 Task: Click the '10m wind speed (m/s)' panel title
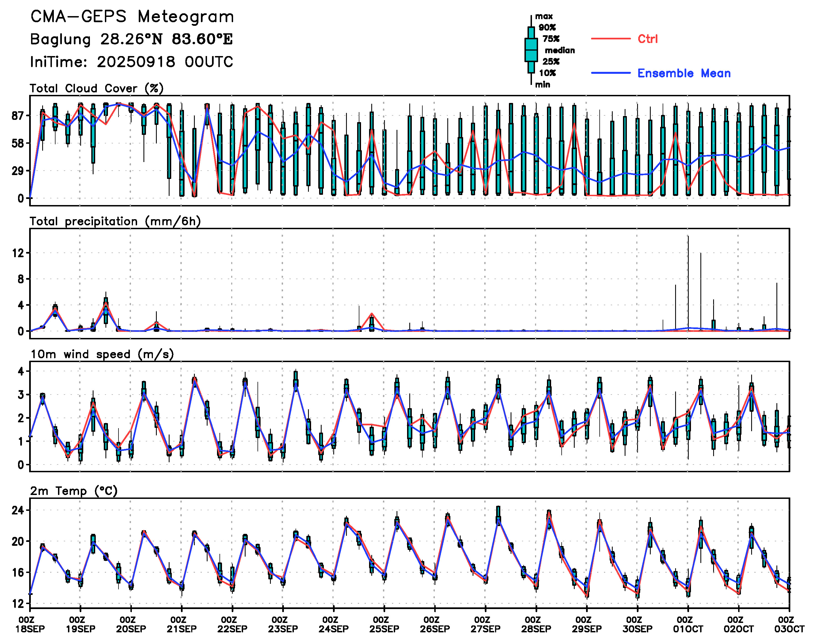[102, 354]
